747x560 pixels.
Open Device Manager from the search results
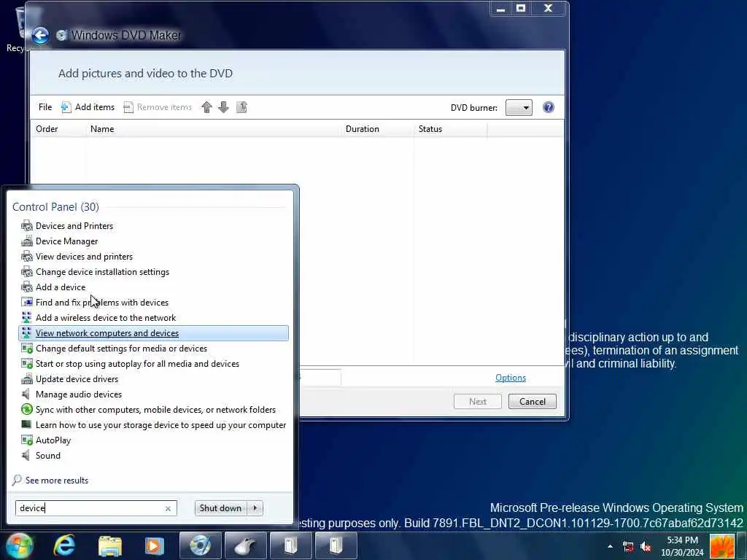point(153,241)
